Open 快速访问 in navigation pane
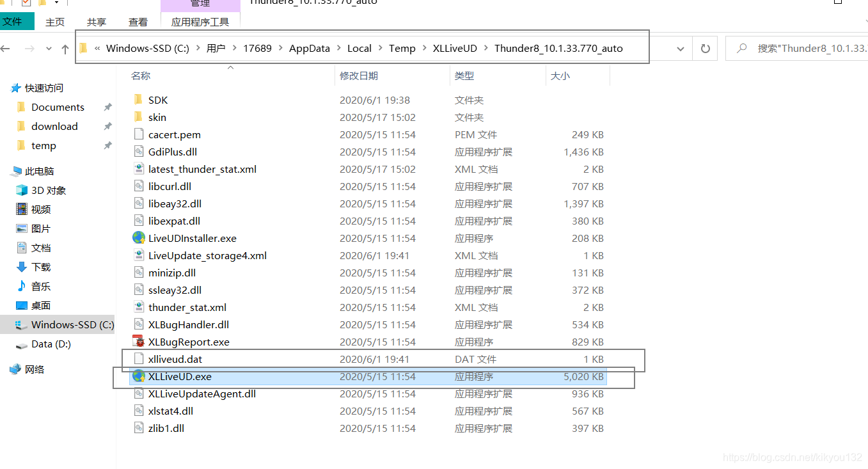This screenshot has height=469, width=868. click(43, 88)
